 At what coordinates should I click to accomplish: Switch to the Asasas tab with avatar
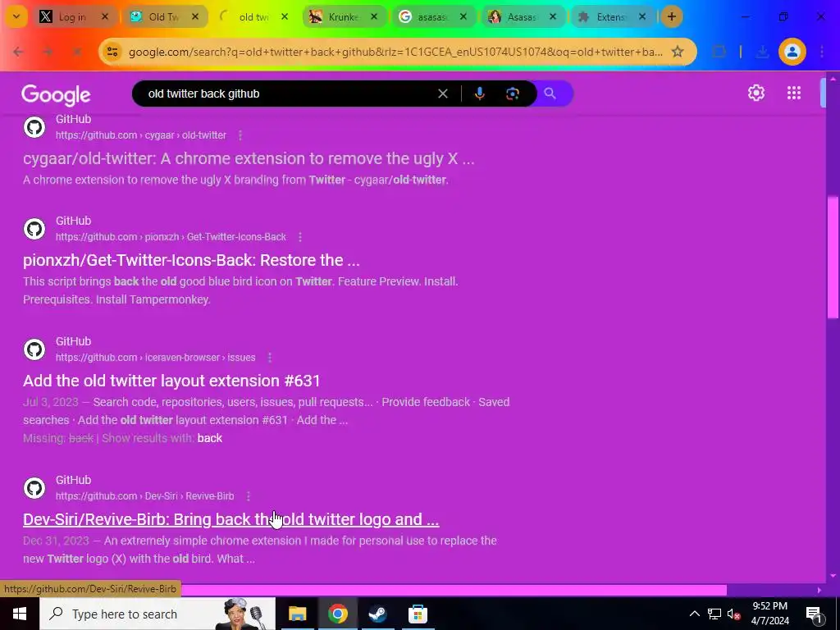coord(523,17)
